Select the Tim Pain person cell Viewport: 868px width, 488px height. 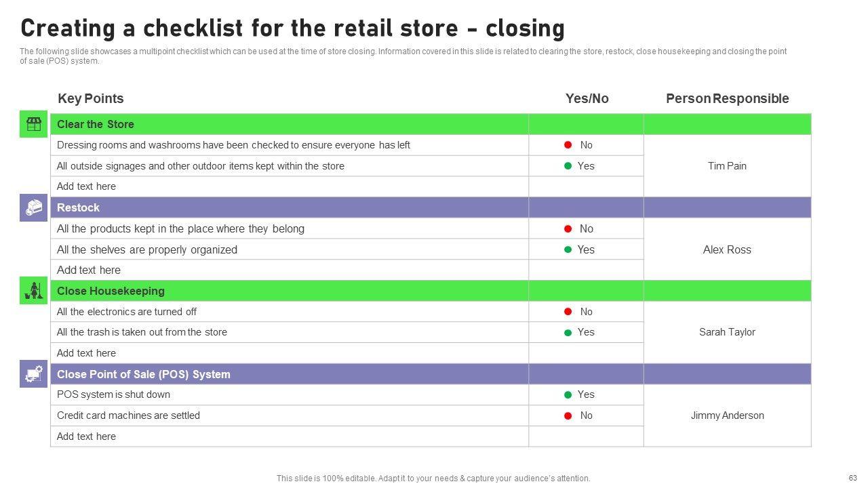click(x=727, y=166)
